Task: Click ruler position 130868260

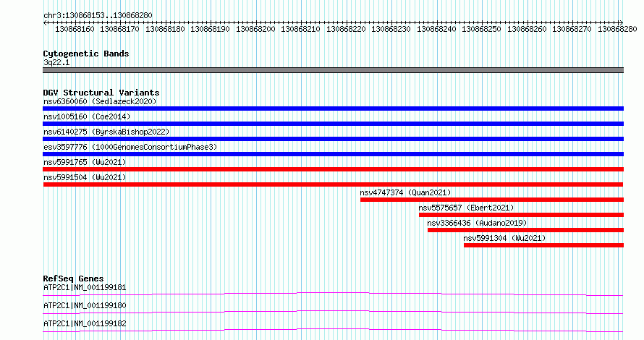Action: click(x=527, y=29)
